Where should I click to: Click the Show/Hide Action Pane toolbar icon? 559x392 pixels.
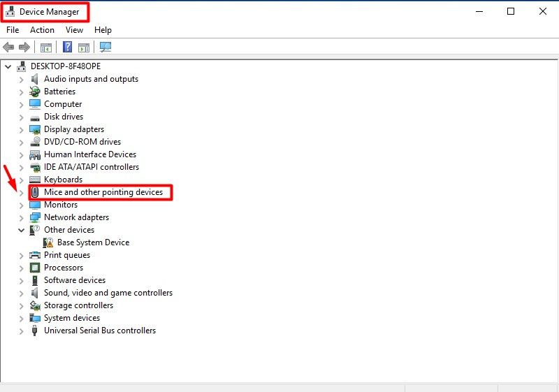84,48
